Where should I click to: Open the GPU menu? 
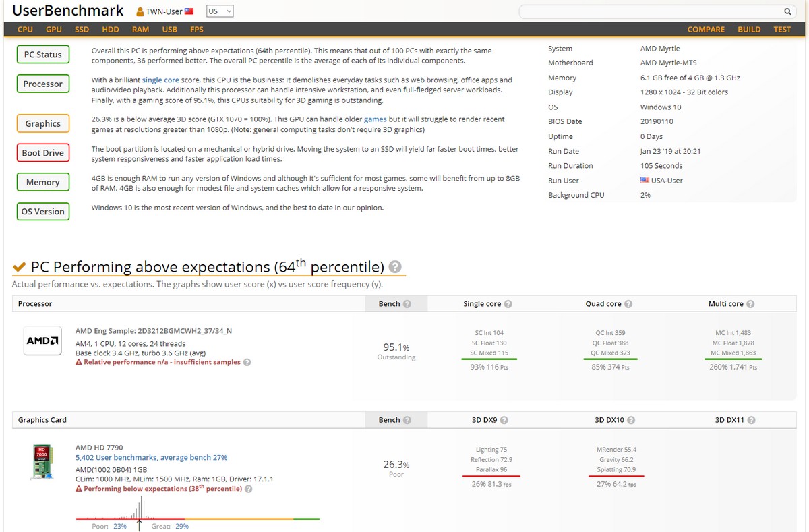(x=54, y=30)
